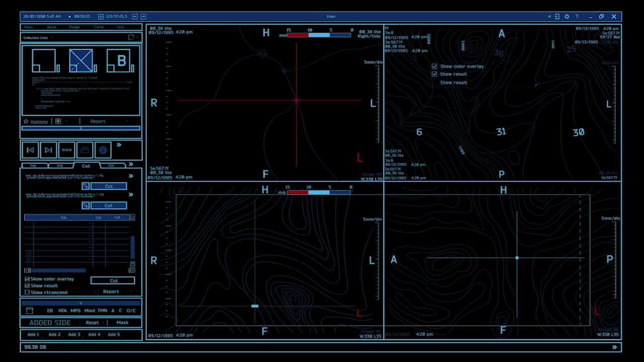The image size is (644, 362).
Task: Click the skip-to-end playback icon
Action: [x=48, y=150]
